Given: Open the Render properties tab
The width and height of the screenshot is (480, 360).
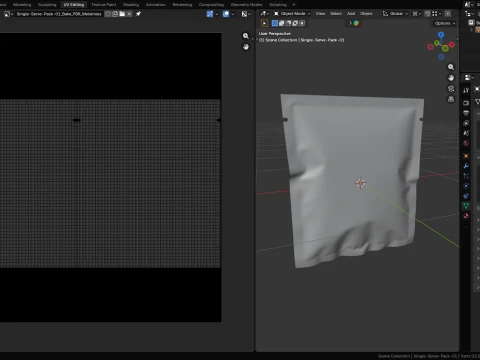Looking at the screenshot, I should point(466,103).
